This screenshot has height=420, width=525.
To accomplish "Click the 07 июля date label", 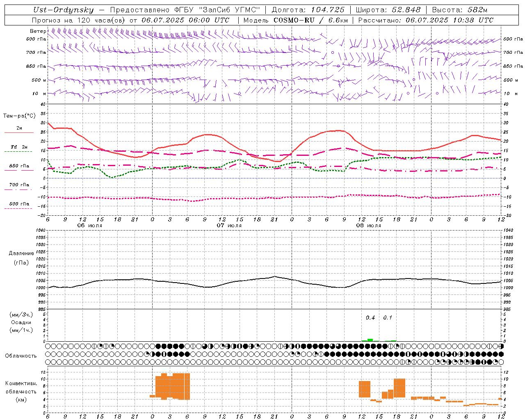I will [229, 226].
